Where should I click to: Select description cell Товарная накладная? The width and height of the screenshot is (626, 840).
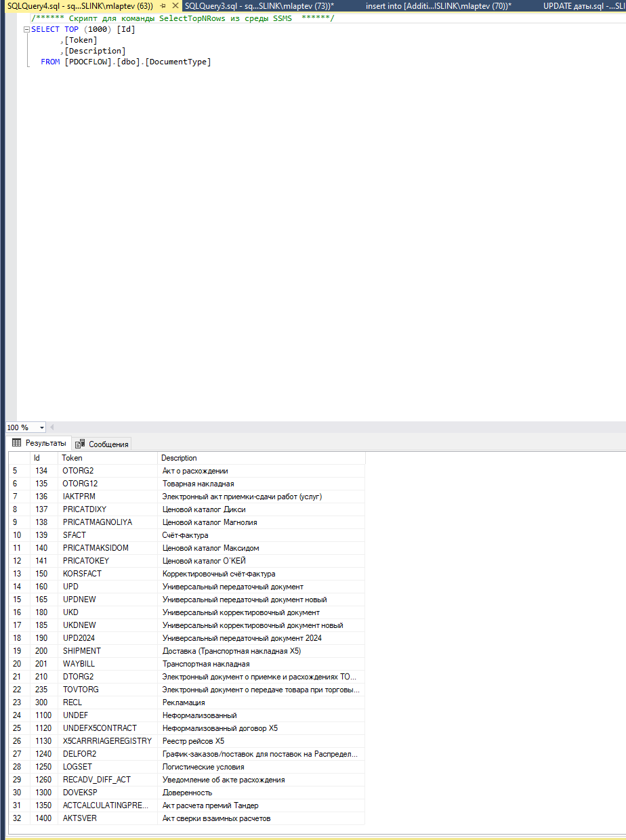(262, 484)
